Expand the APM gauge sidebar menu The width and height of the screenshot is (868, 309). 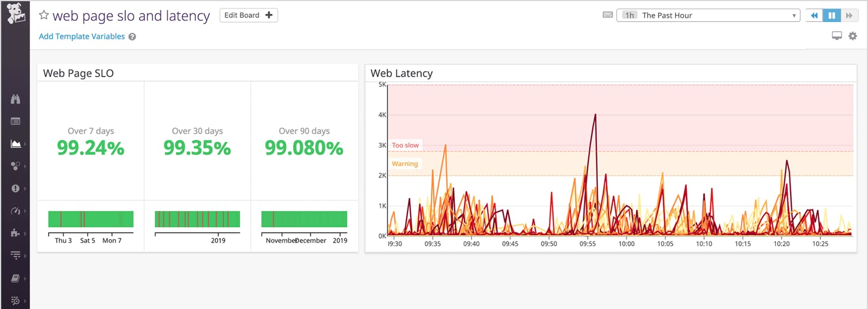[x=16, y=211]
